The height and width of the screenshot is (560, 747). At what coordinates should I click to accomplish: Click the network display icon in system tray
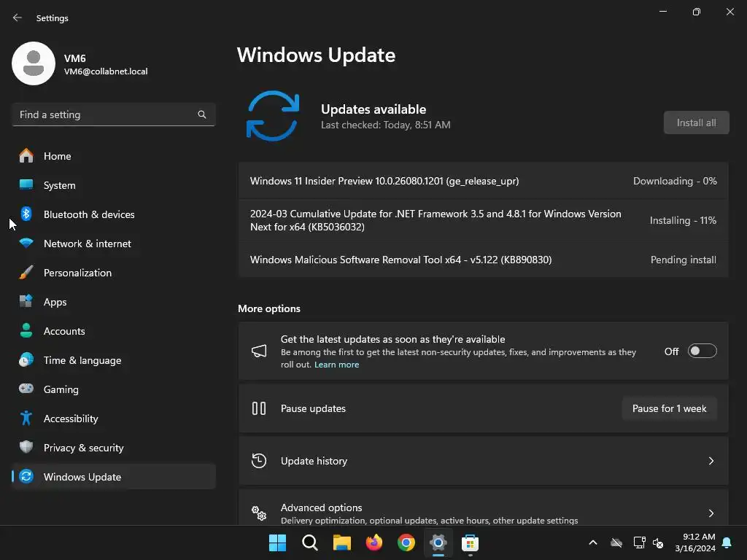click(639, 542)
